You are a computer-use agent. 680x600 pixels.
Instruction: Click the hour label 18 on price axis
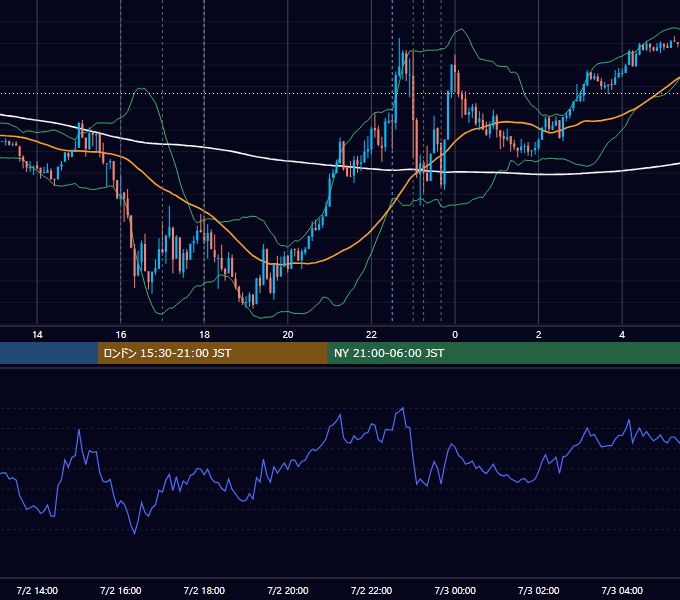204,335
